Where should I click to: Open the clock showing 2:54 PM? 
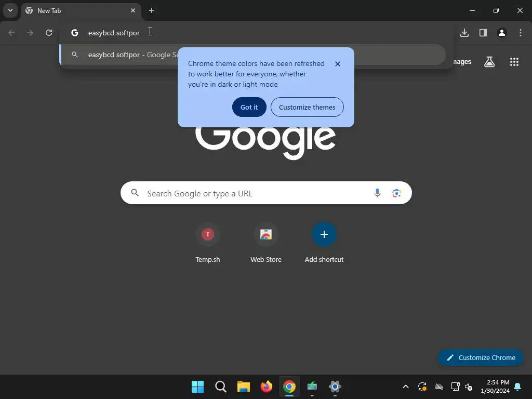pos(495,387)
